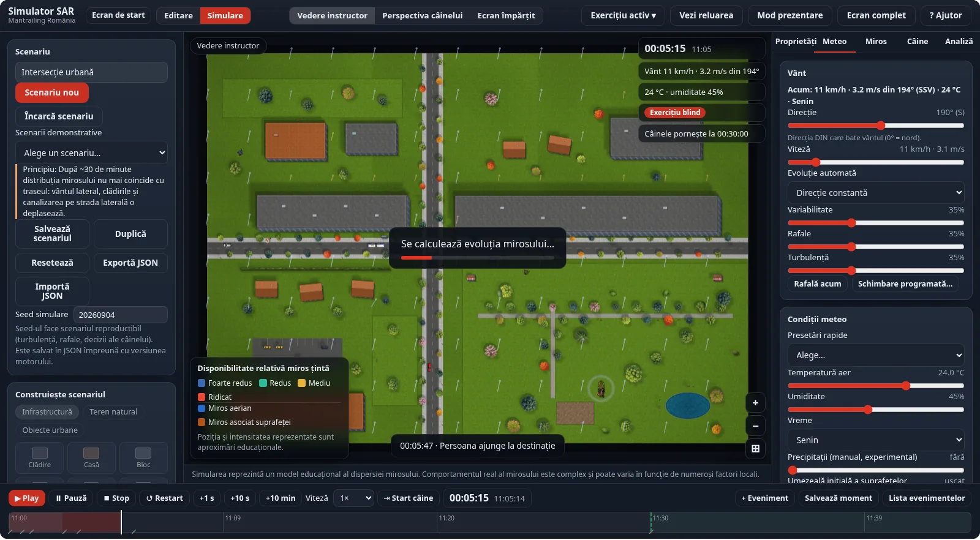Adjust Temperatură aer slider

pos(876,386)
